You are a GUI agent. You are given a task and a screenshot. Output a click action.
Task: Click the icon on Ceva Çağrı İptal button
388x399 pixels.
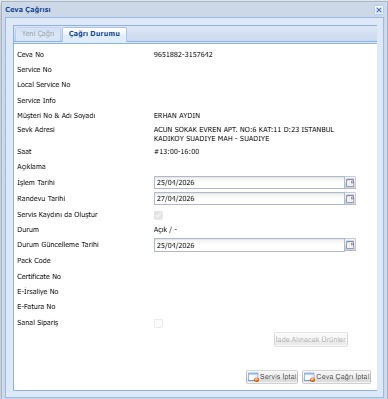tap(309, 377)
